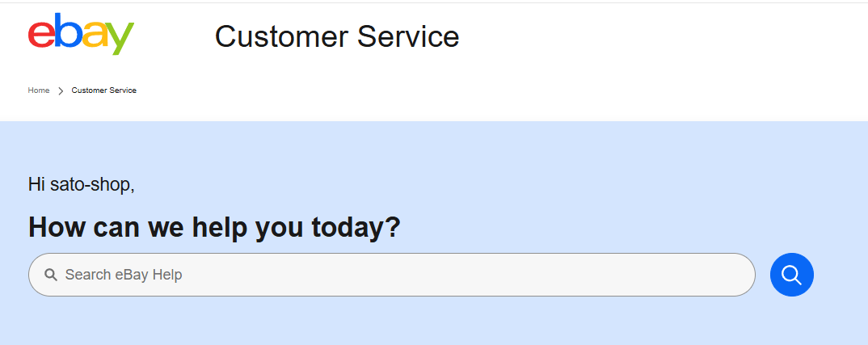Viewport: 868px width, 345px height.
Task: Click the word "today?" in the bold heading
Action: (x=356, y=228)
